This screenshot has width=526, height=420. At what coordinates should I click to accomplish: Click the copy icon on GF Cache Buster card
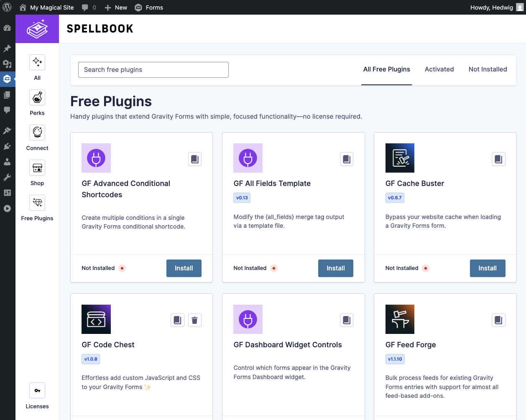(x=498, y=159)
